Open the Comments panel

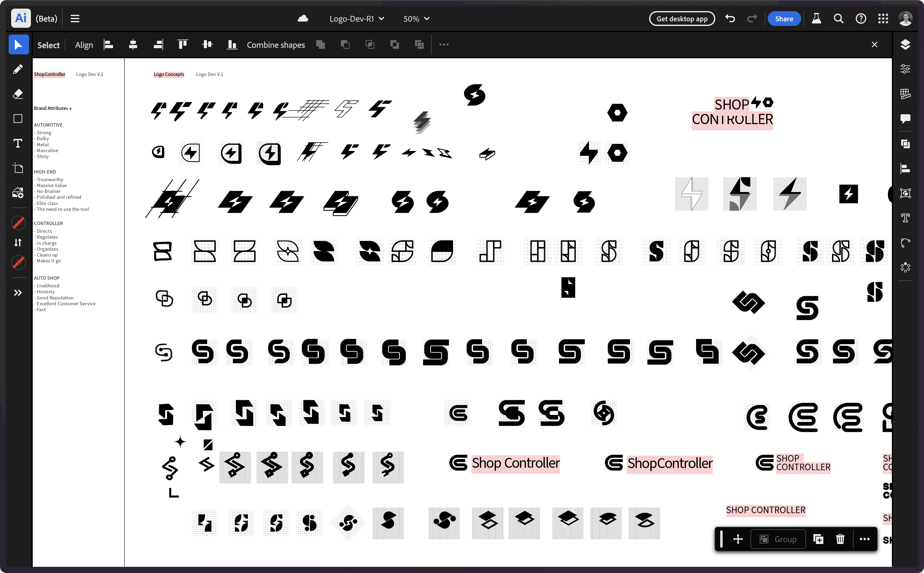(905, 119)
